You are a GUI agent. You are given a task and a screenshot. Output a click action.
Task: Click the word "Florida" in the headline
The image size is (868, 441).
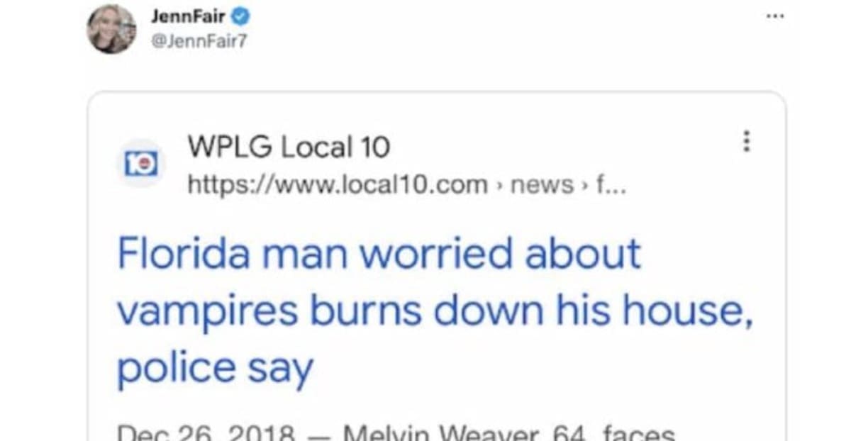coord(183,253)
